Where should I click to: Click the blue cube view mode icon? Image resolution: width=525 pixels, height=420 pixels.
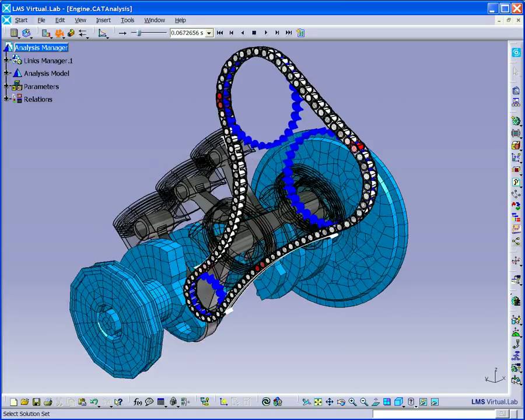click(x=398, y=401)
